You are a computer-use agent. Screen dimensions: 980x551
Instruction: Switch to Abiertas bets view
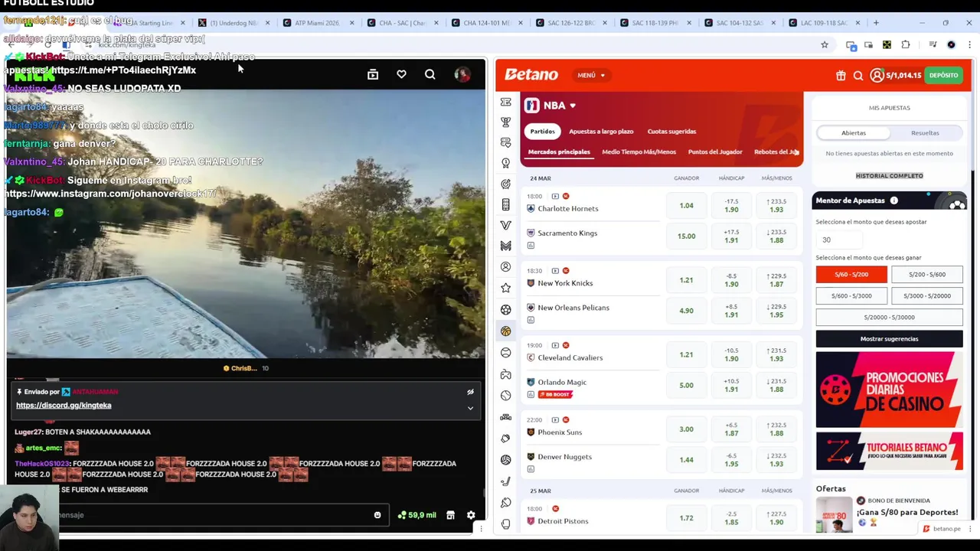click(854, 133)
